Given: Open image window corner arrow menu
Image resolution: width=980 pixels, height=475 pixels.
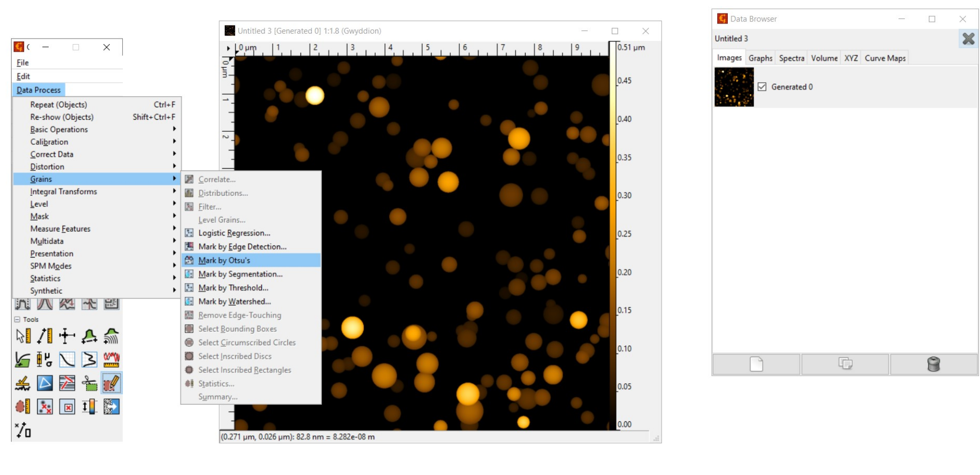Looking at the screenshot, I should pyautogui.click(x=228, y=48).
